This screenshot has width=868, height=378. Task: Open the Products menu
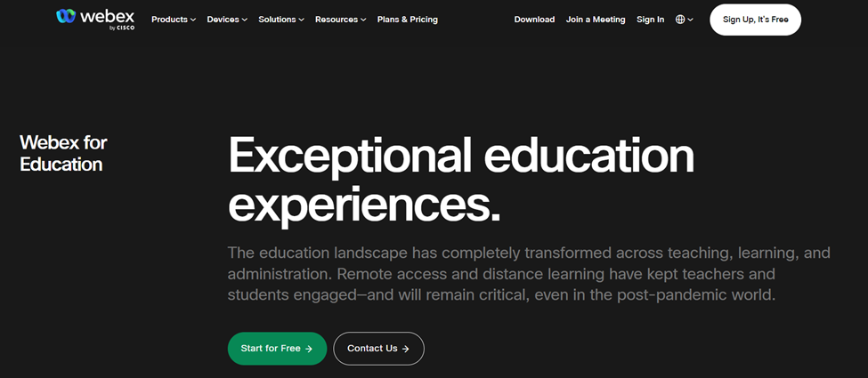pyautogui.click(x=169, y=20)
